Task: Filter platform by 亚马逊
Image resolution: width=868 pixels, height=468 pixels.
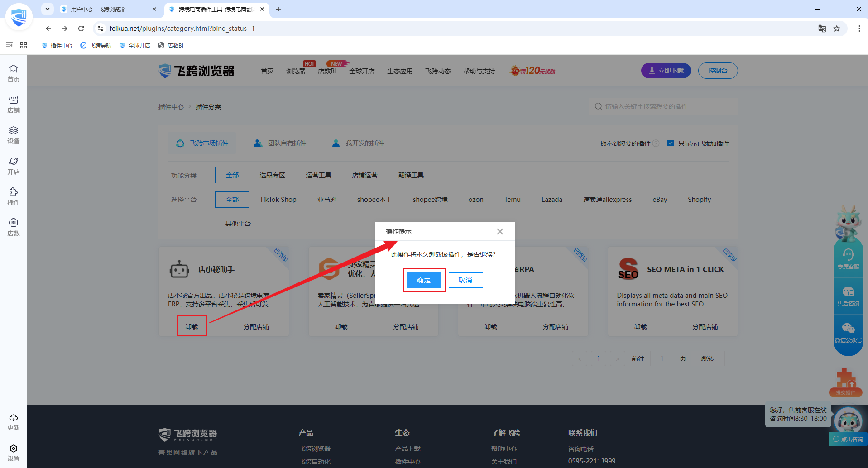Action: click(x=327, y=200)
